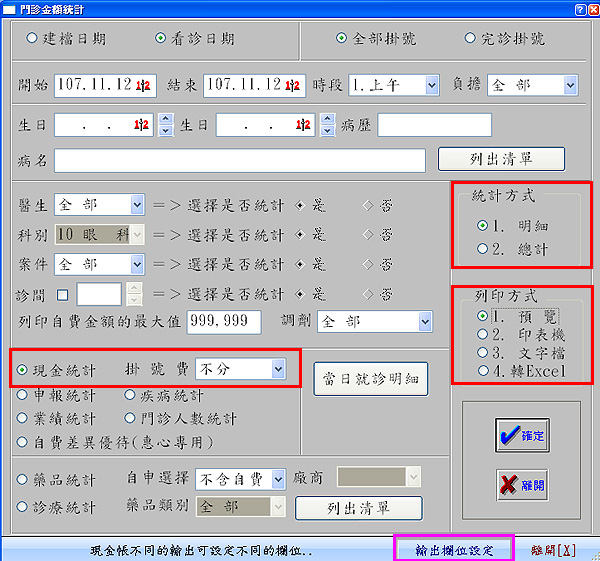This screenshot has width=600, height=561.
Task: Open calendar picker beside 結束 date field
Action: pos(292,86)
